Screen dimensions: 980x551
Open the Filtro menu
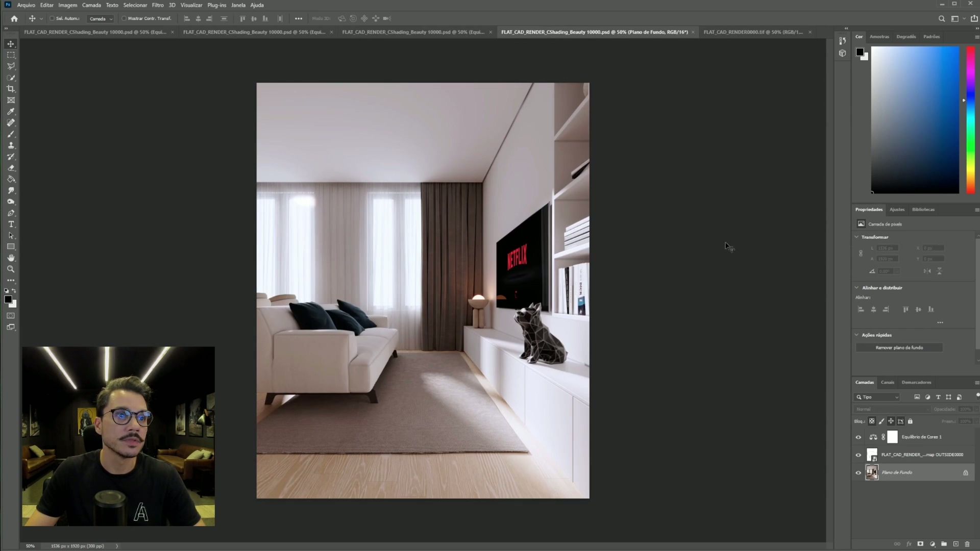(157, 5)
